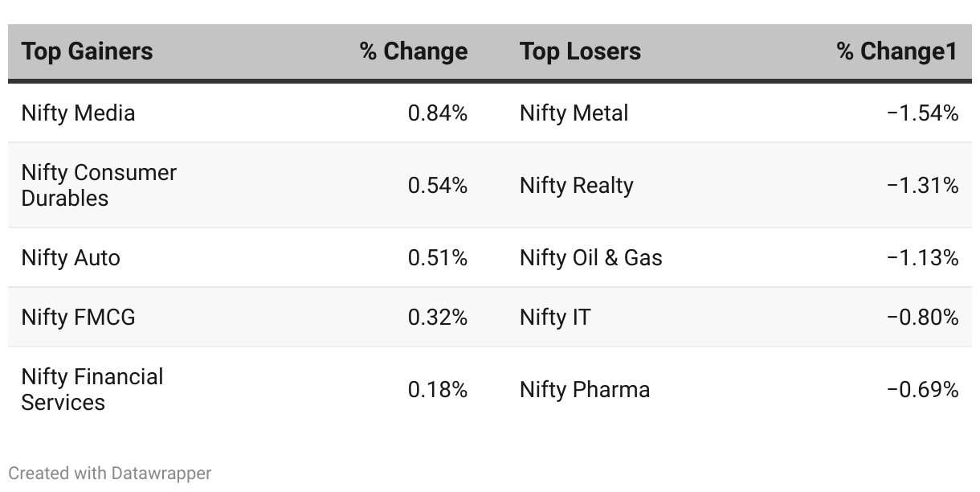Click the 0.84% gain value
Image resolution: width=980 pixels, height=492 pixels.
pos(437,113)
